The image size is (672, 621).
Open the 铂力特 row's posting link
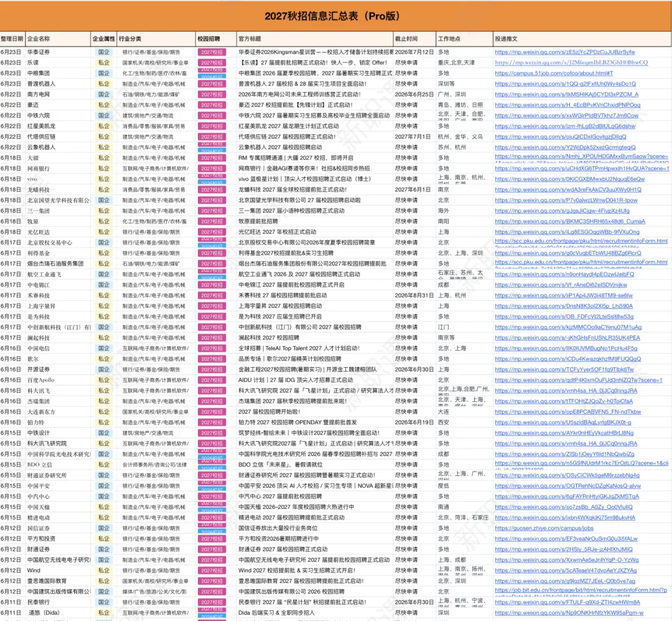pyautogui.click(x=562, y=423)
